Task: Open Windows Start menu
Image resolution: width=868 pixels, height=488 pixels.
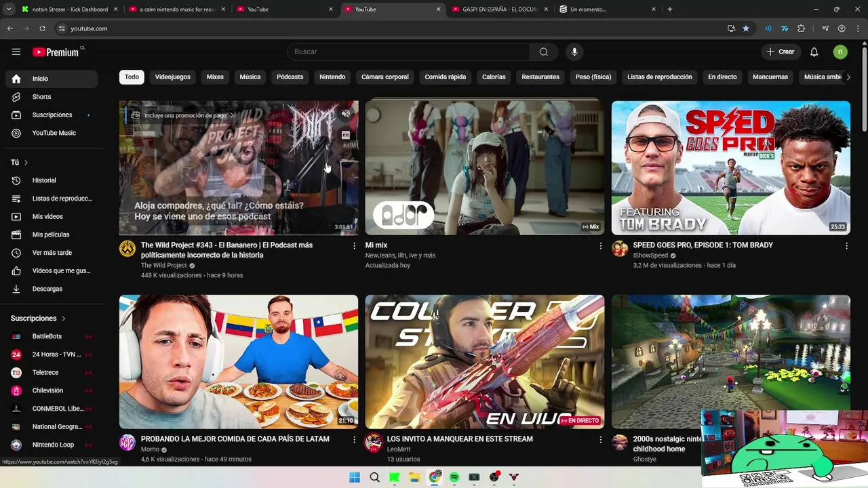Action: tap(355, 477)
